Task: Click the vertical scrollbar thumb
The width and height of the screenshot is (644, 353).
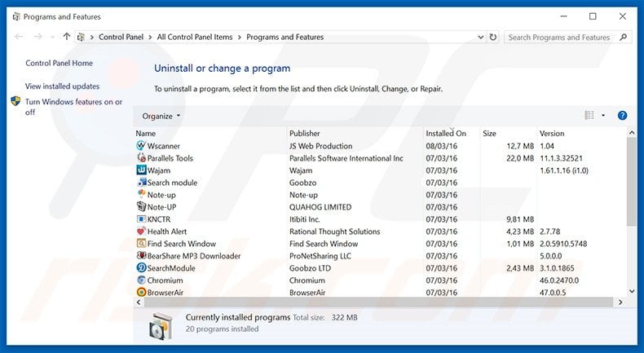Action: (x=631, y=181)
